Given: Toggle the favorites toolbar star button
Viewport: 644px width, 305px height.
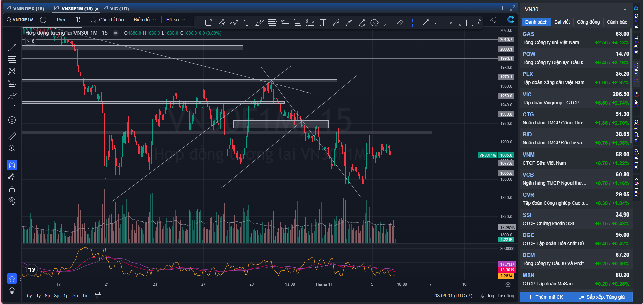Looking at the screenshot, I should pos(12,278).
